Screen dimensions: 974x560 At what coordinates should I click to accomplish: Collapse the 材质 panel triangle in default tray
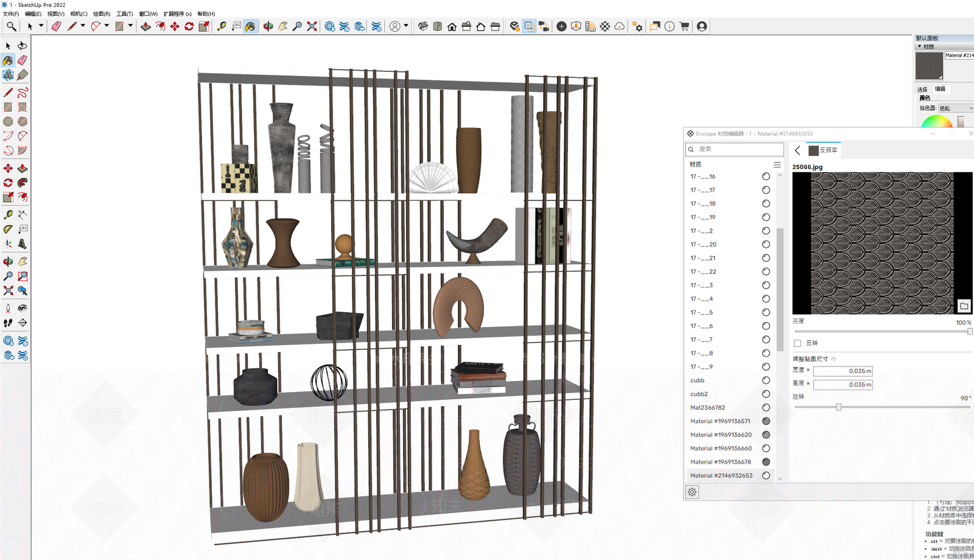click(x=919, y=46)
